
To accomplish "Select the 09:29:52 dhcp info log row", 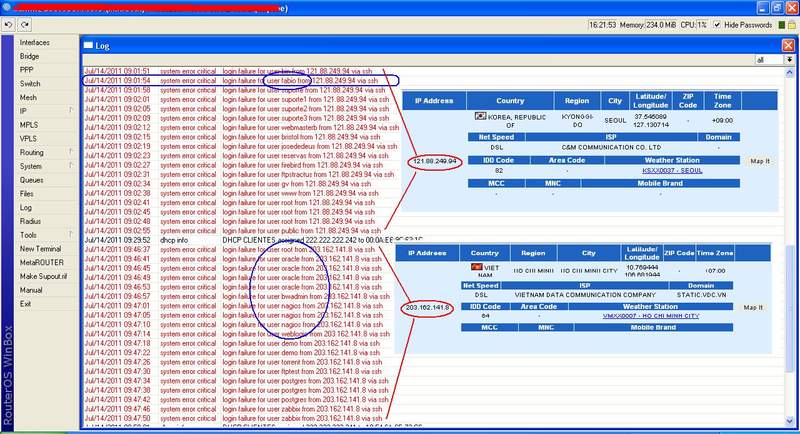I will pyautogui.click(x=254, y=240).
